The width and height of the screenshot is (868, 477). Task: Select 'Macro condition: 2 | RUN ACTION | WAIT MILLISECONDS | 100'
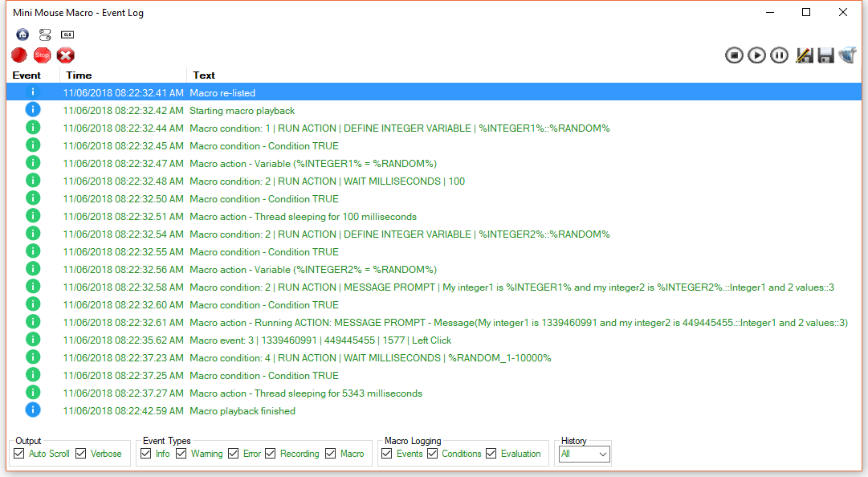[434, 181]
